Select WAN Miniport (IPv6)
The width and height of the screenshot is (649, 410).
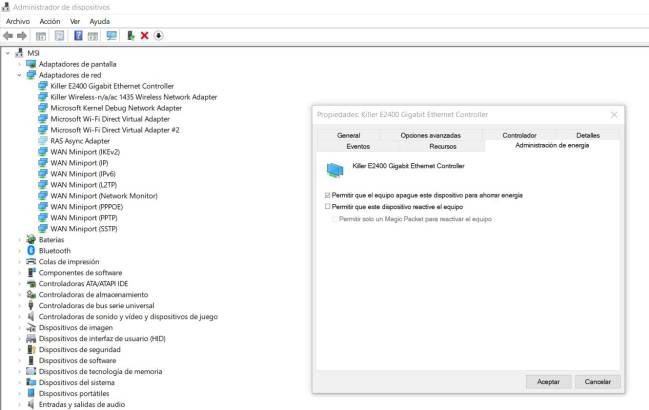(83, 174)
